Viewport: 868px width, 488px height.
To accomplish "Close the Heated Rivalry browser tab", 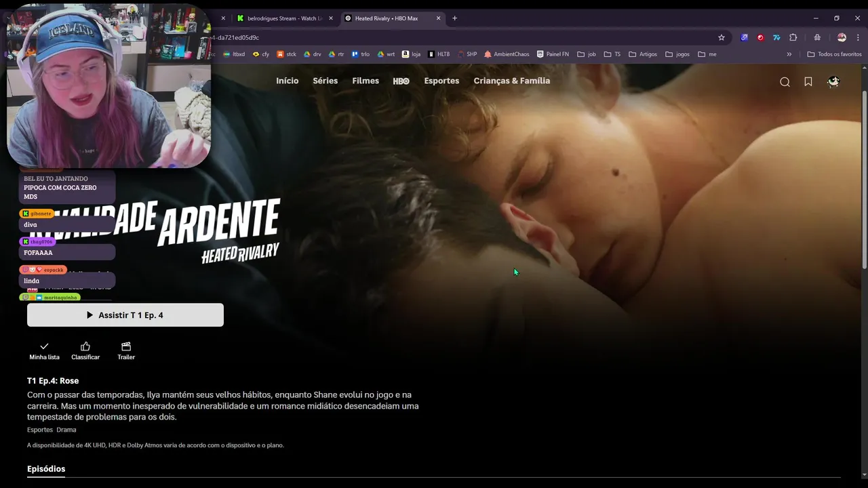I will coord(438,18).
